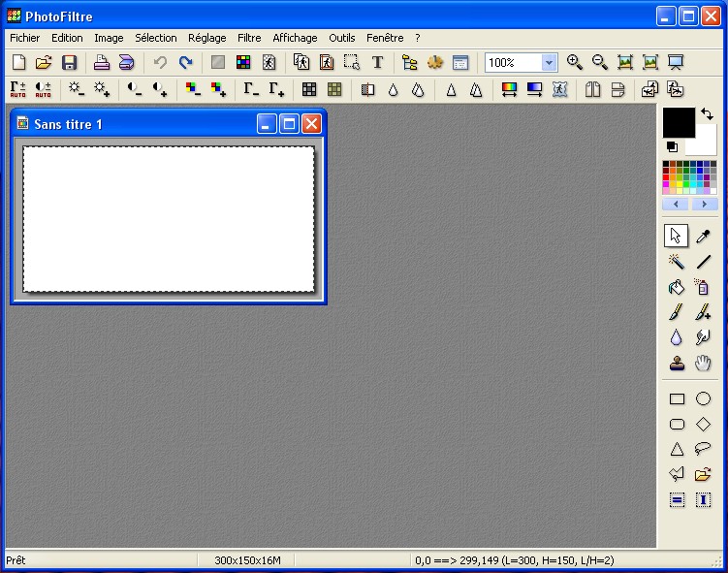Choose Polygon selection shape
The width and height of the screenshot is (728, 573).
tap(677, 474)
